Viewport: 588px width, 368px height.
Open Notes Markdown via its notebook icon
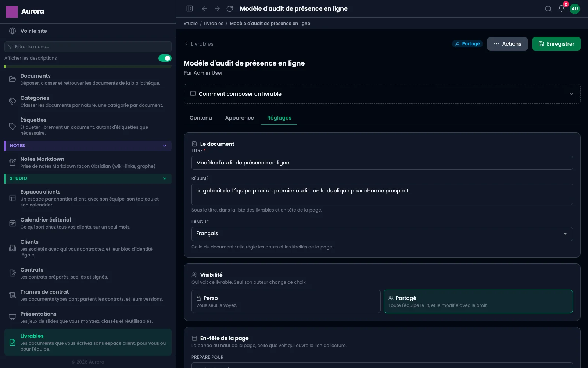12,162
